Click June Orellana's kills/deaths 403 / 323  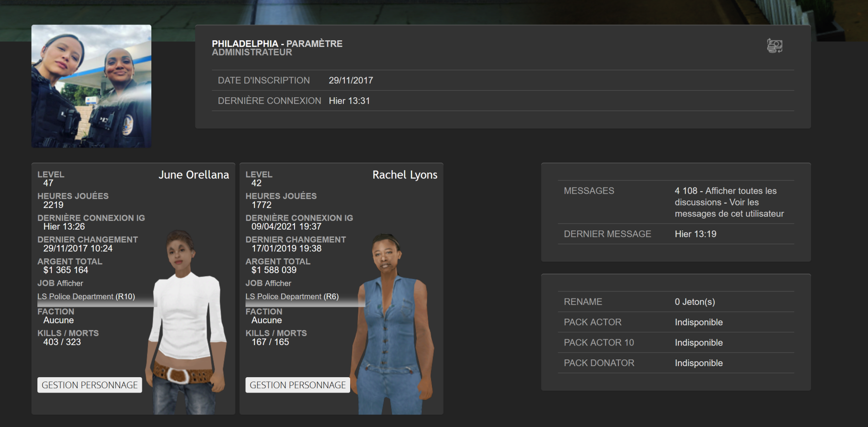(62, 342)
